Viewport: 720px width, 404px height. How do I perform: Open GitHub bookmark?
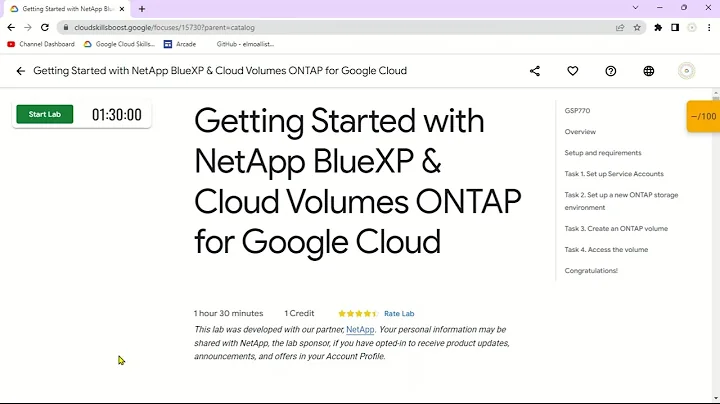(245, 44)
